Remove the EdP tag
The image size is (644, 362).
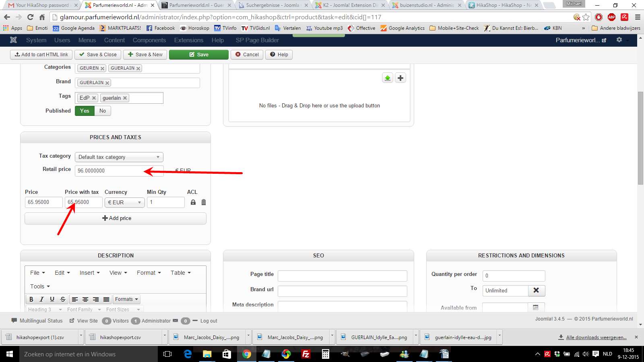[x=94, y=98]
